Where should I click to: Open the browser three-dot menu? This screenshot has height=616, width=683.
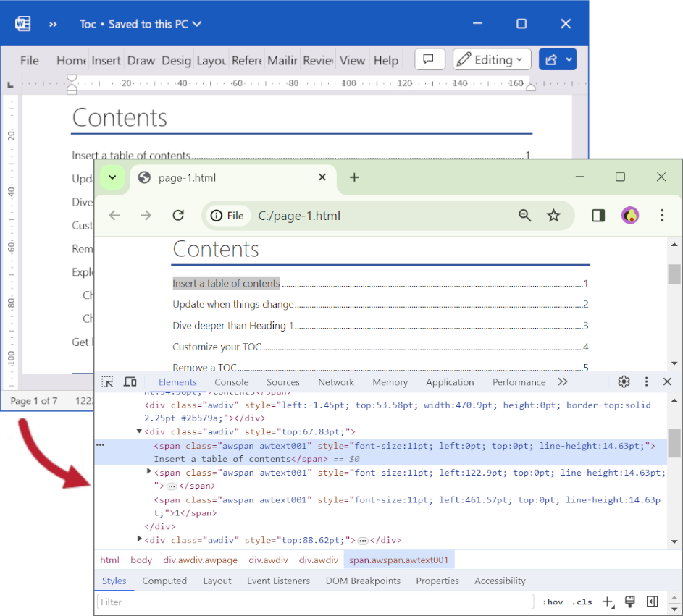662,216
